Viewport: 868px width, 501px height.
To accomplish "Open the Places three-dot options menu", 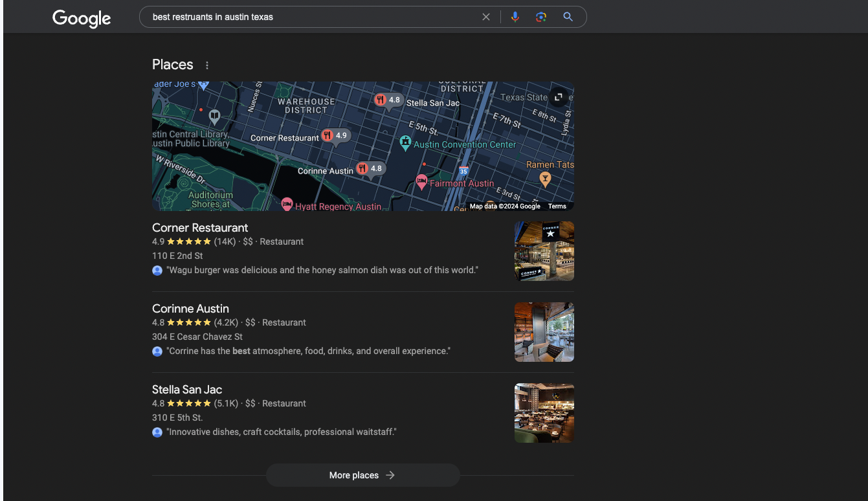I will [x=207, y=65].
